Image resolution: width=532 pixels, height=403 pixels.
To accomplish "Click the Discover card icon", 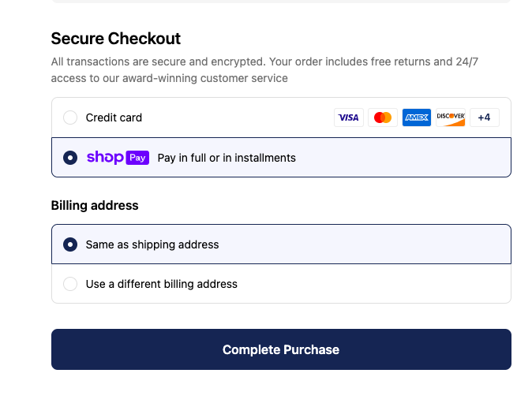I will 451,118.
